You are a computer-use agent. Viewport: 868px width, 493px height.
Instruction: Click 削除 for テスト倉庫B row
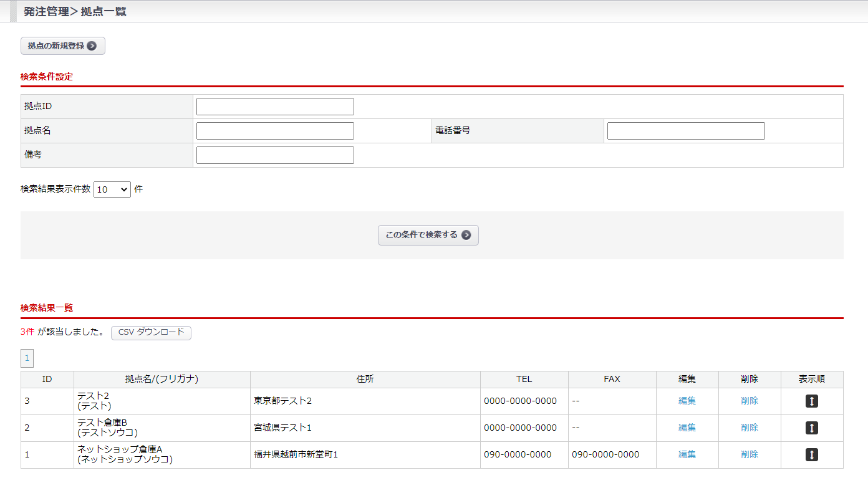pos(750,428)
